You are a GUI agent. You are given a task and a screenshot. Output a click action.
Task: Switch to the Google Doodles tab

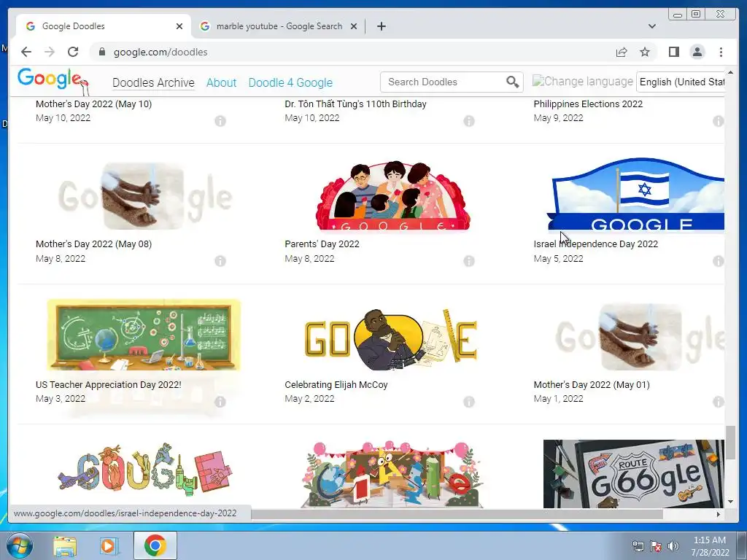(104, 26)
